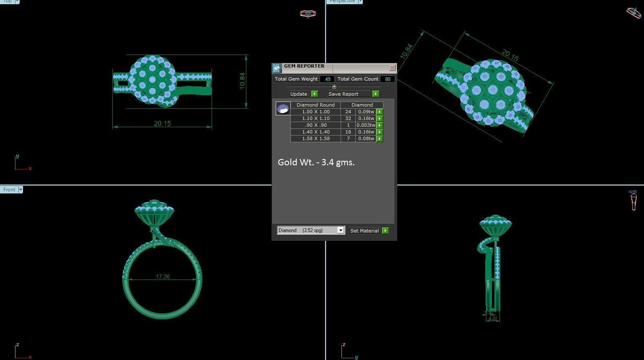
Task: Click the green arrow for 1.10 X 1.10 row
Action: [380, 119]
